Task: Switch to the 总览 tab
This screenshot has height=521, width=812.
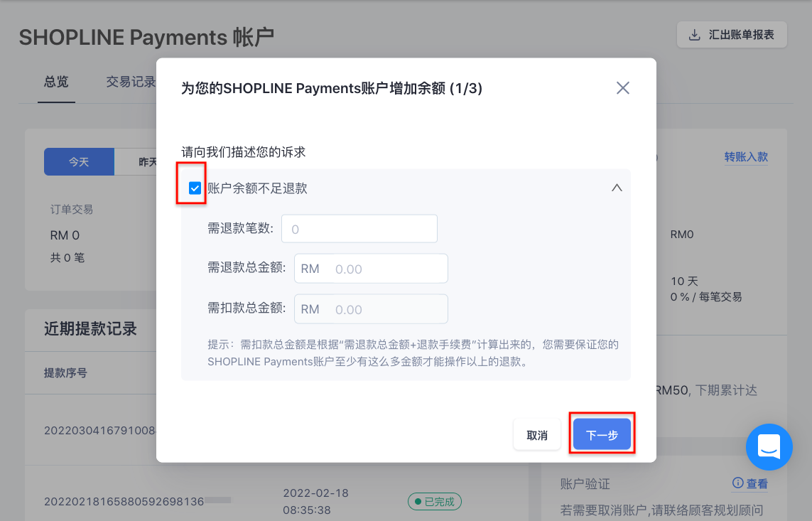Action: coord(56,82)
